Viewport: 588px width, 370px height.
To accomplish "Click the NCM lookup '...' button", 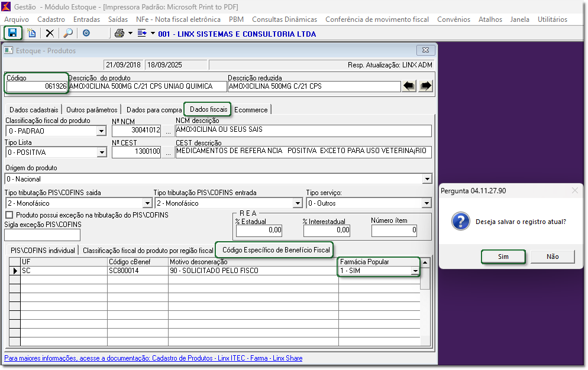I will 169,131.
